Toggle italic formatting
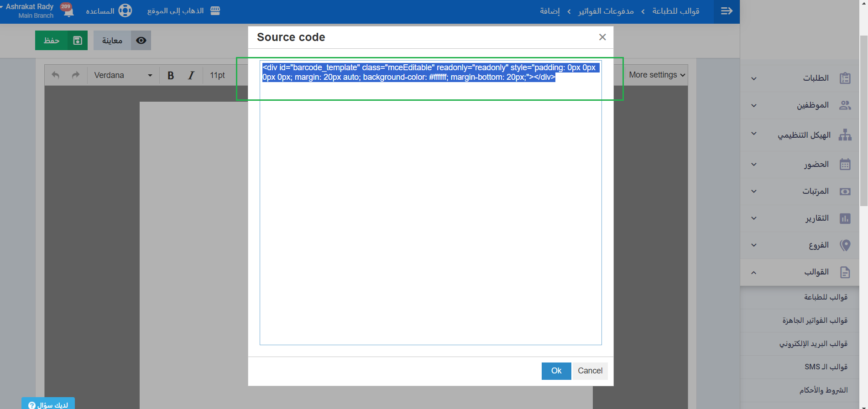 (191, 75)
